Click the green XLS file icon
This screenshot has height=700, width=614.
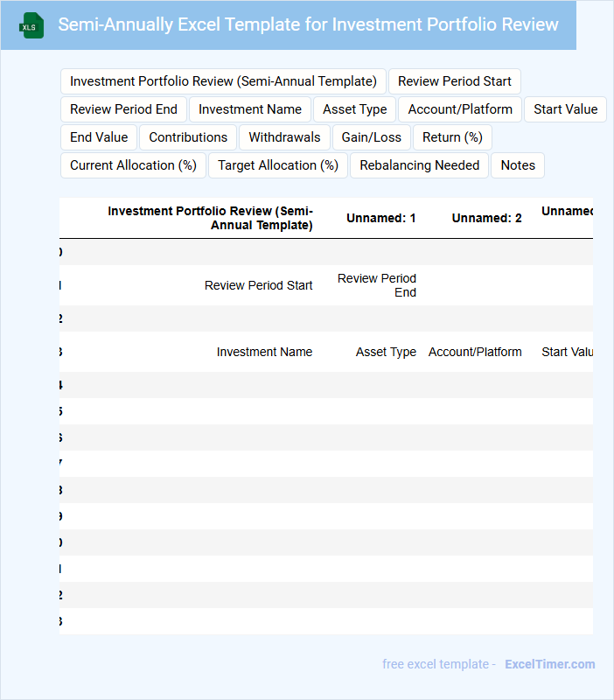point(31,25)
